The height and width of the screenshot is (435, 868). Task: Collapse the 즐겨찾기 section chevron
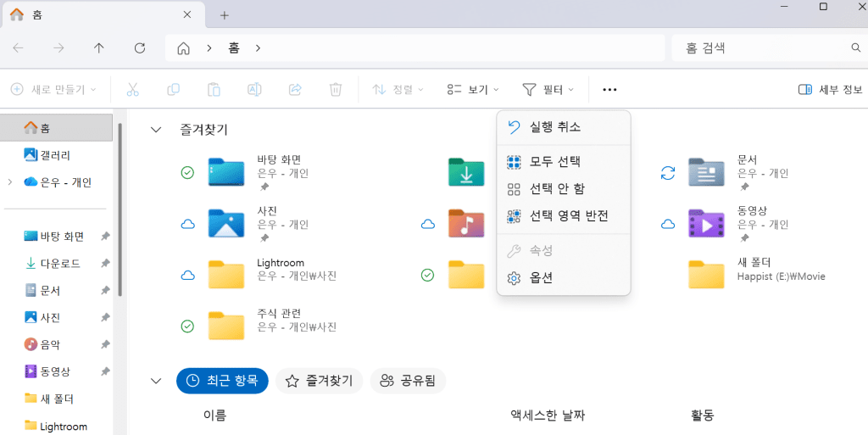pyautogui.click(x=155, y=130)
